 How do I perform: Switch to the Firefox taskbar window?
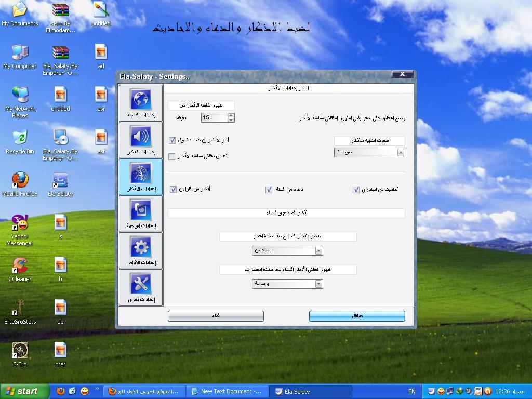(x=144, y=392)
